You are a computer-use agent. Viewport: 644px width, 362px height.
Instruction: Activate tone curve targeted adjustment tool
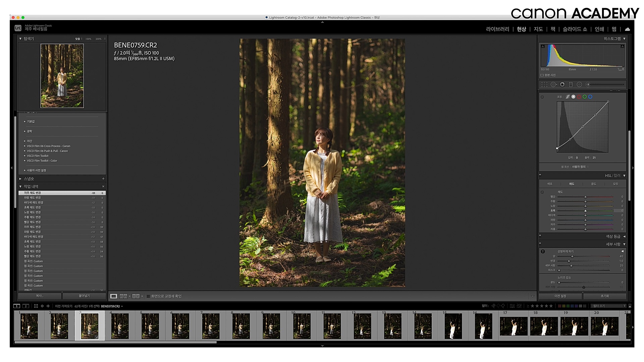542,97
